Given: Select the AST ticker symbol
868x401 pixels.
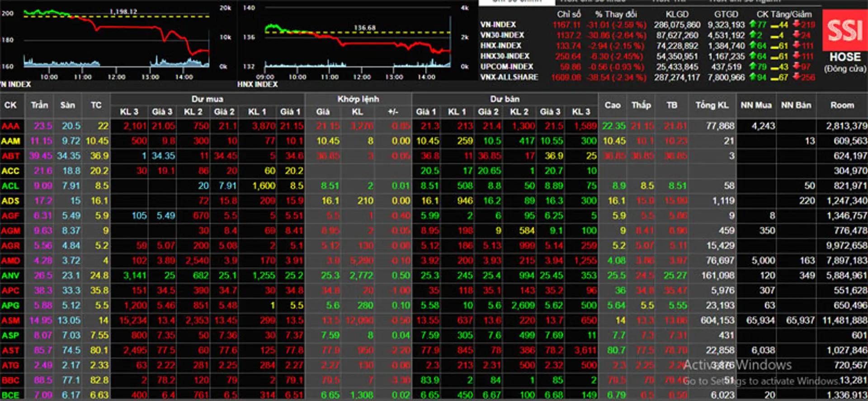Looking at the screenshot, I should tap(10, 350).
